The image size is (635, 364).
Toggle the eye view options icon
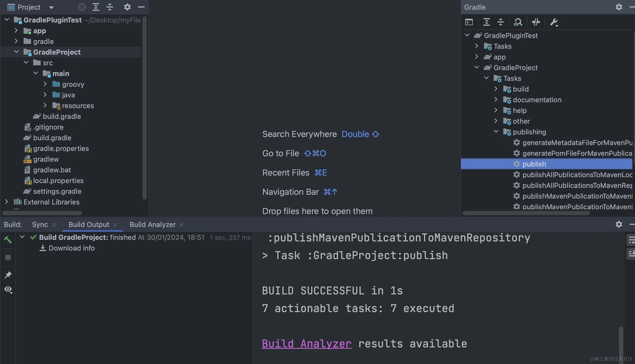pyautogui.click(x=8, y=290)
